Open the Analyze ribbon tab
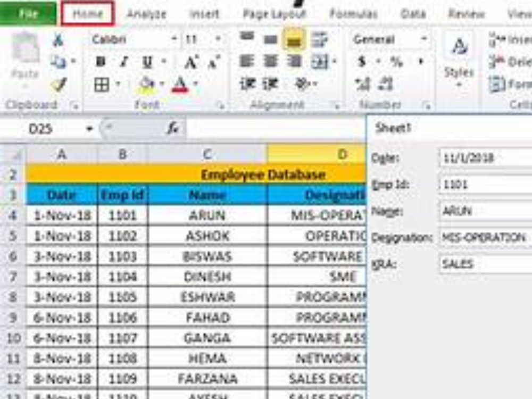 (147, 14)
